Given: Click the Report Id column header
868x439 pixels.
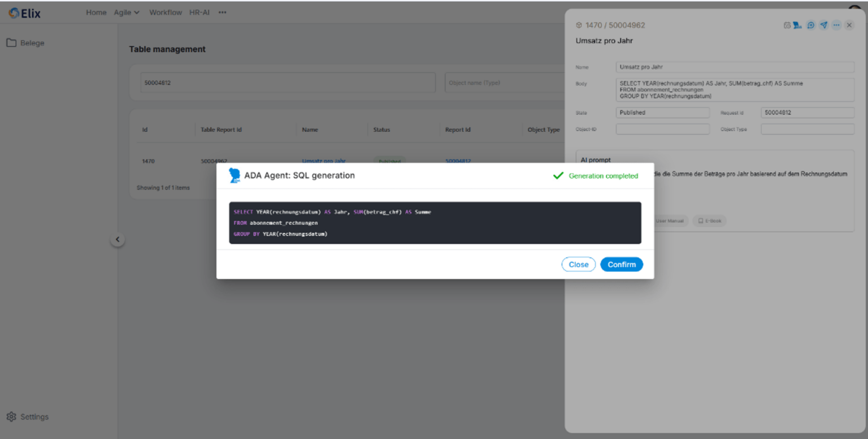Looking at the screenshot, I should point(458,130).
